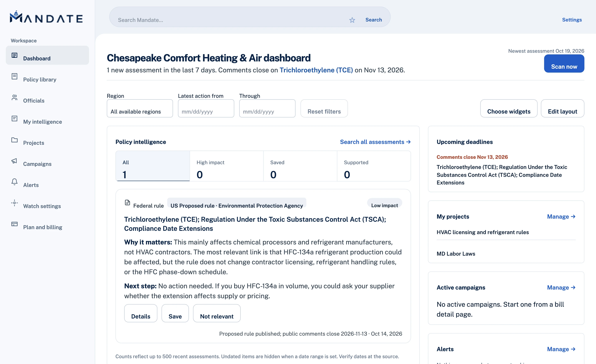
Task: Click the Scan now button
Action: pos(564,63)
